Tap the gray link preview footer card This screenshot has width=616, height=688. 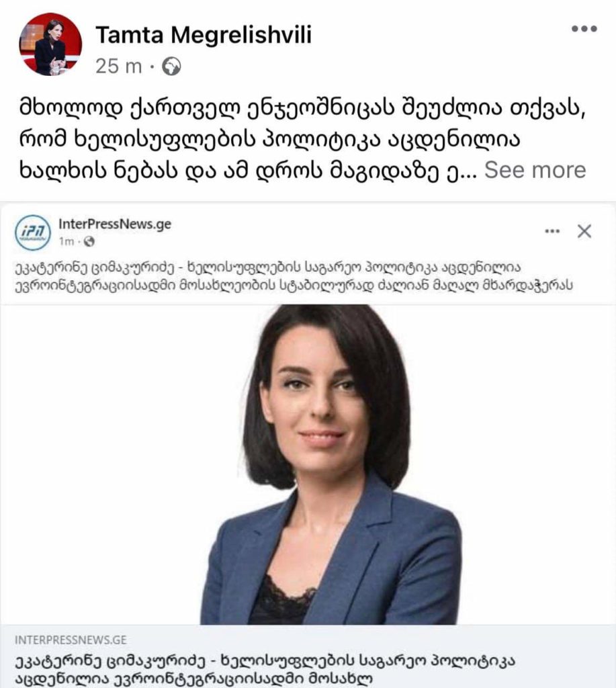(x=308, y=656)
